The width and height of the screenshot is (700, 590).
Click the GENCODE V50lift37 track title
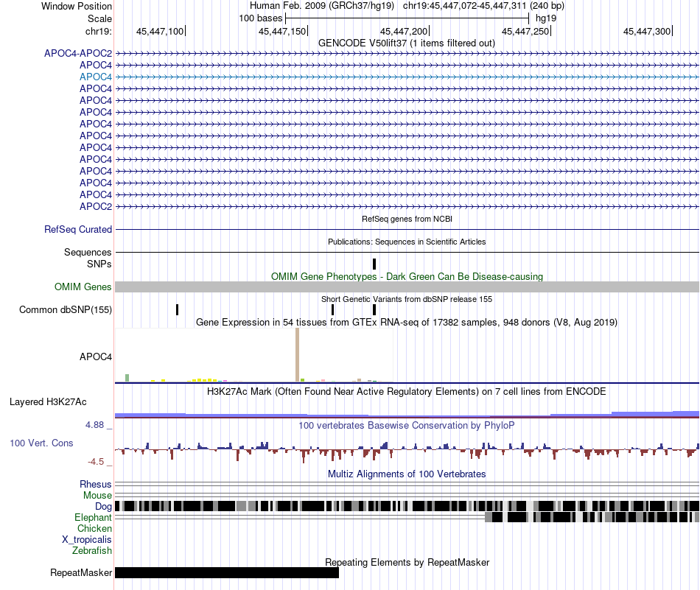[x=407, y=43]
